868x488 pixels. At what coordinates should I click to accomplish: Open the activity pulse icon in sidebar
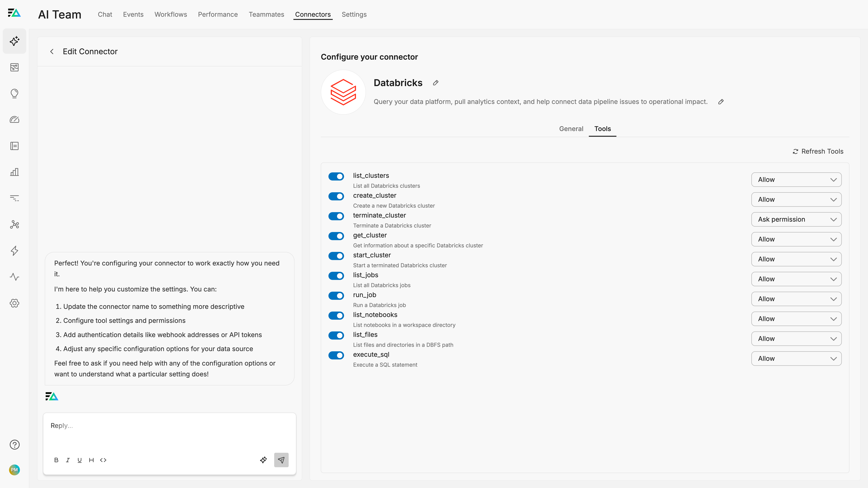click(14, 277)
